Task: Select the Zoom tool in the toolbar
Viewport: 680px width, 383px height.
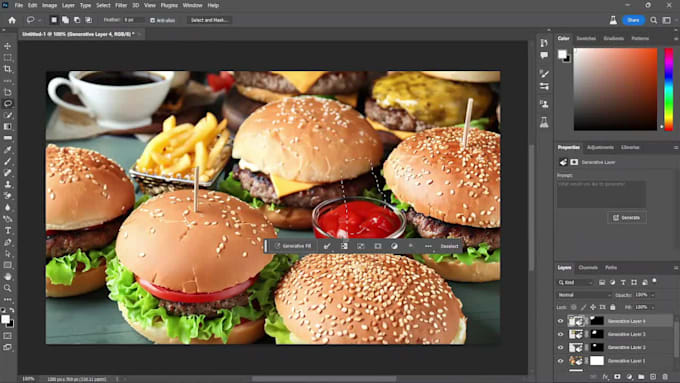Action: pos(8,288)
